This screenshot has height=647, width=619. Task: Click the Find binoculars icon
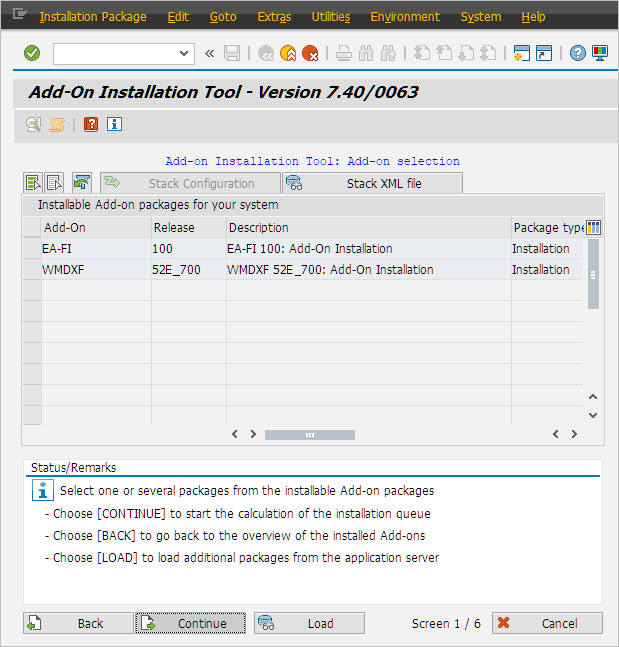point(366,53)
